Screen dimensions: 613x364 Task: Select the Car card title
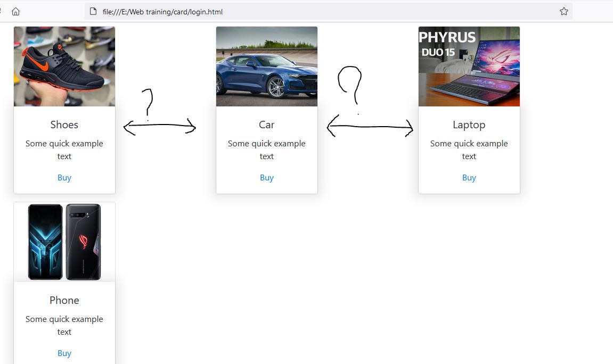pos(267,125)
